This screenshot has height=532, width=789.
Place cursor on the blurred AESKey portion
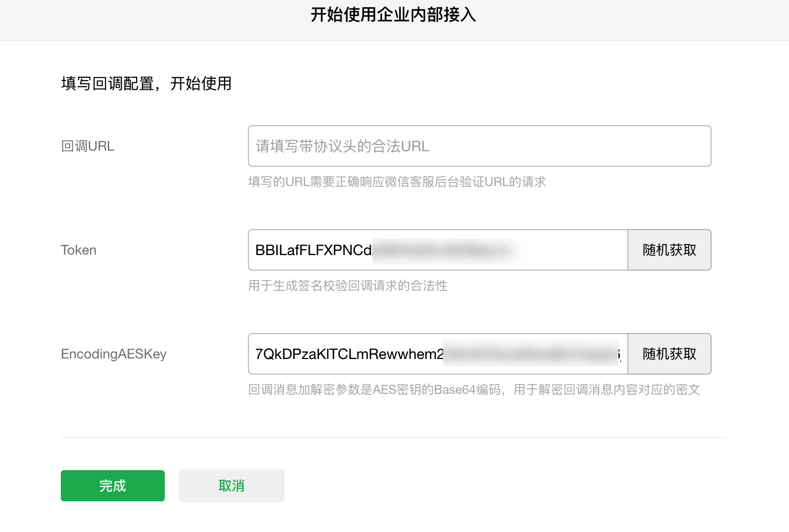(531, 354)
